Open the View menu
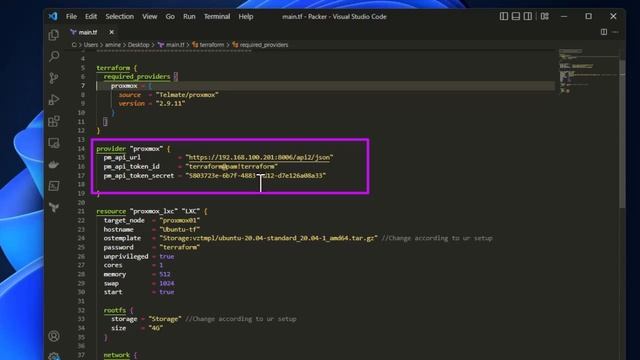 [149, 17]
